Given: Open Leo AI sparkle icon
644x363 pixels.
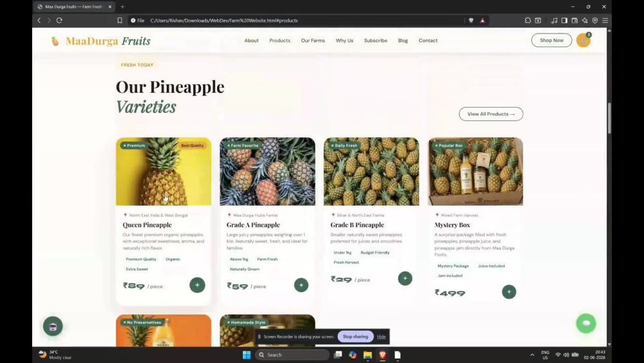Looking at the screenshot, I should (x=585, y=20).
